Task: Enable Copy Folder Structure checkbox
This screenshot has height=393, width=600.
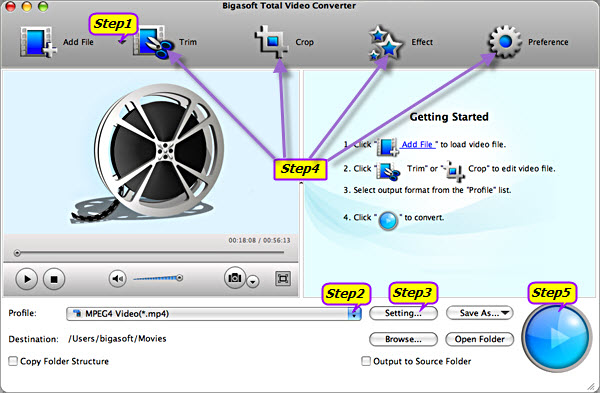Action: click(13, 361)
